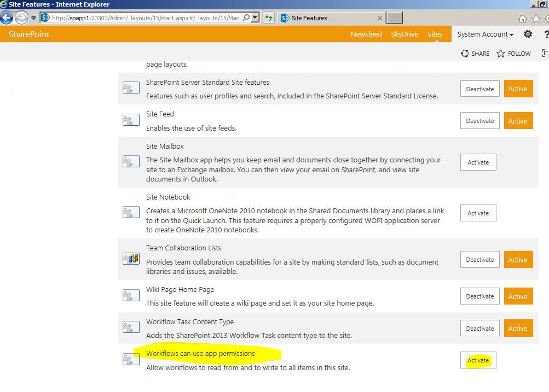Open the Settings gear menu
Viewport: 549px width, 392px height.
point(528,34)
